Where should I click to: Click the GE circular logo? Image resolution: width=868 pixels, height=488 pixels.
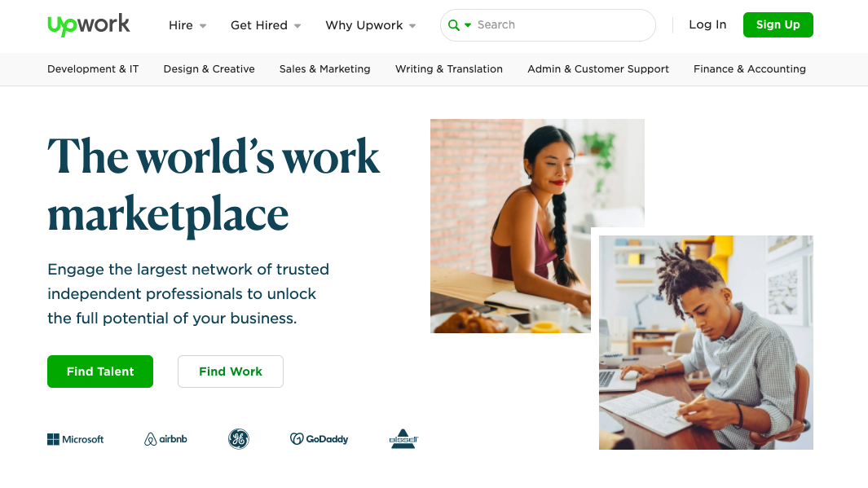tap(239, 439)
